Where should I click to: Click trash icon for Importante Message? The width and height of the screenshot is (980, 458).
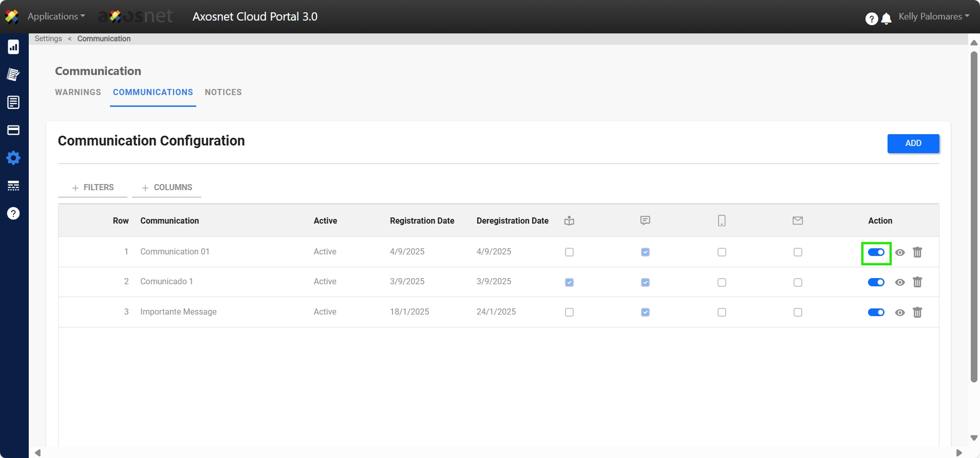pyautogui.click(x=917, y=313)
